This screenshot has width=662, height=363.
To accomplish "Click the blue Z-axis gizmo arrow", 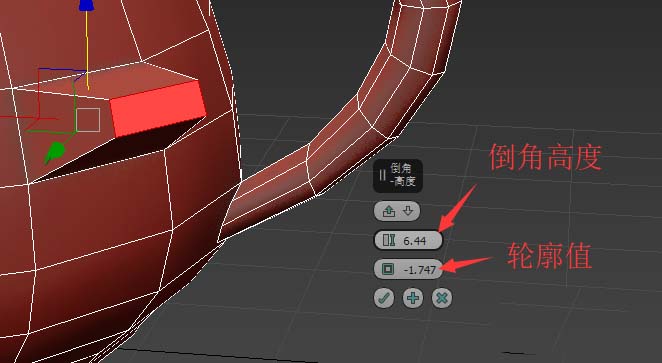I will point(86,5).
